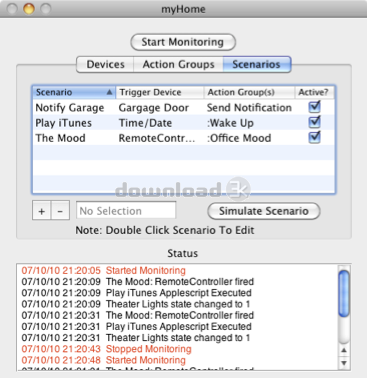Select the Play iTunes scenario row
Screen dimensions: 367x378
pos(184,122)
